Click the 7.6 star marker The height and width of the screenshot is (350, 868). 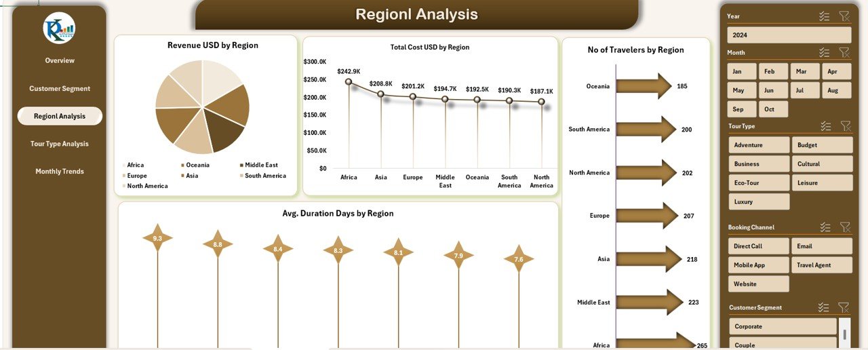pos(519,259)
